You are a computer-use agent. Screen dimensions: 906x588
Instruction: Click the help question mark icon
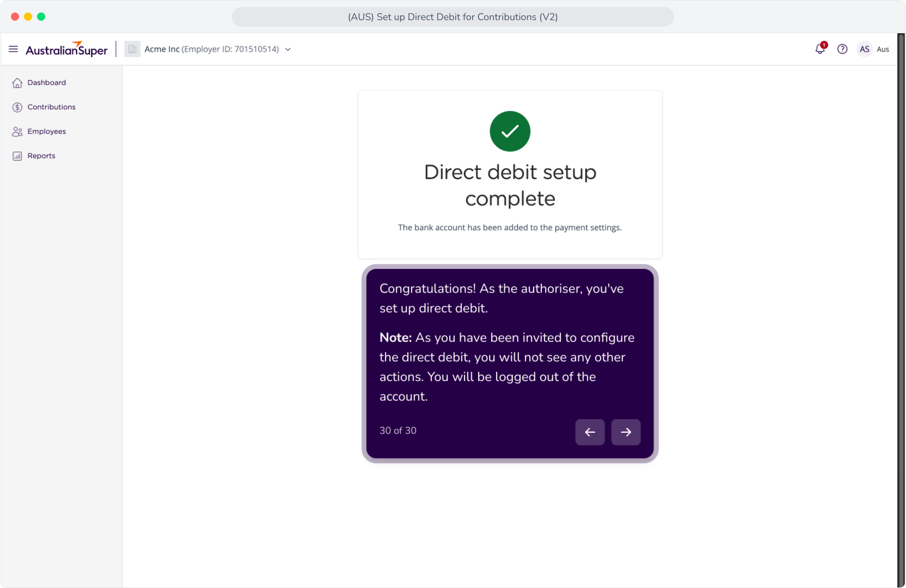click(842, 49)
